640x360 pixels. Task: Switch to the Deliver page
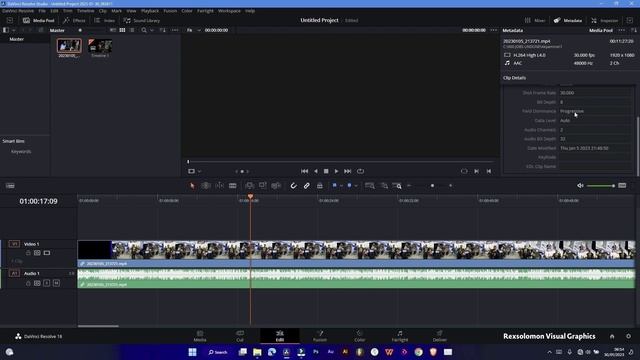tap(440, 336)
